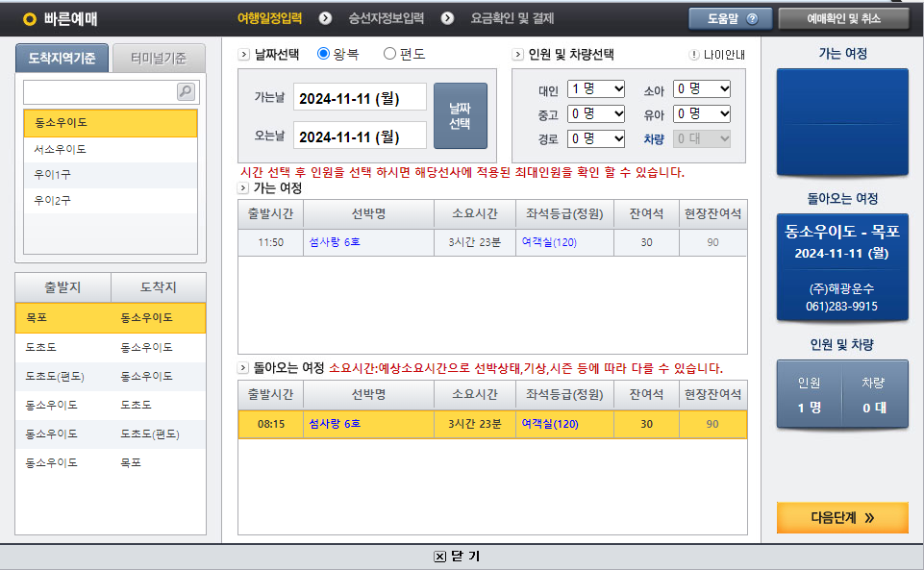Open the 대인 adult count dropdown
Screen dimensions: 924x570
click(598, 87)
